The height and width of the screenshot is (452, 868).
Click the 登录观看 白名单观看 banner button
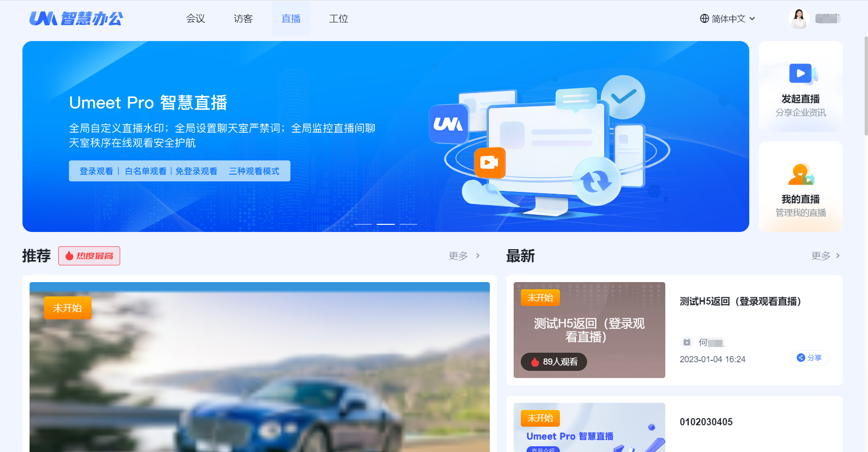tap(179, 171)
